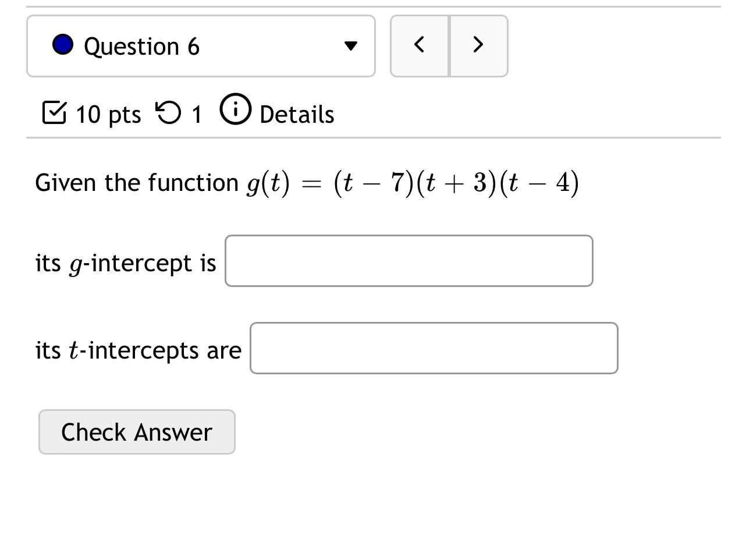Click the downward triangle in question selector
This screenshot has width=746, height=560.
click(x=350, y=45)
